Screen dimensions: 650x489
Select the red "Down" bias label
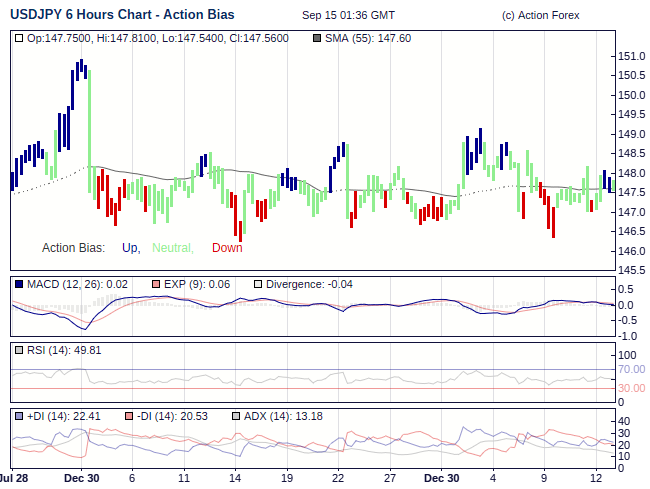click(227, 248)
